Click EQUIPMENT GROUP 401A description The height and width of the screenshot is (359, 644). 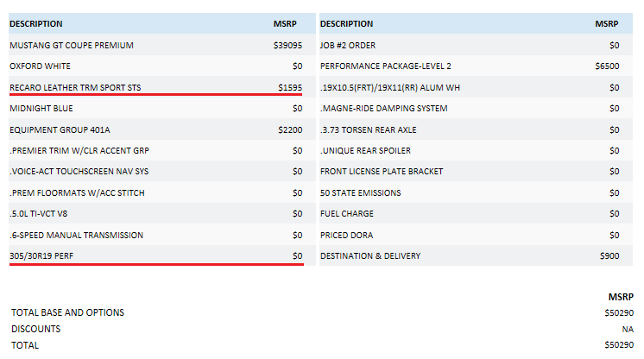point(60,129)
